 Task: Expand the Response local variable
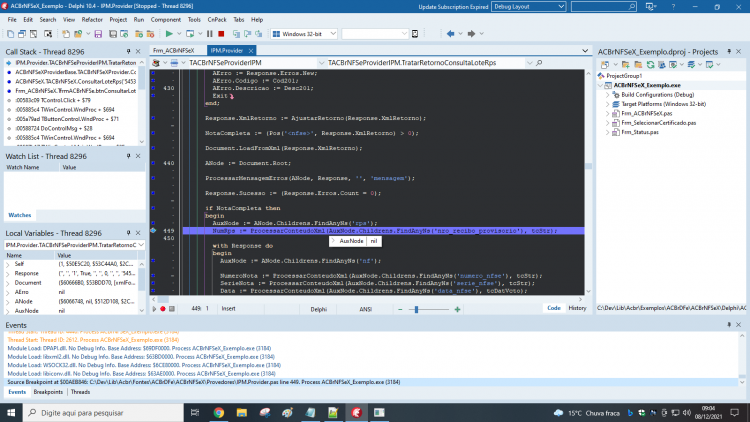8,274
